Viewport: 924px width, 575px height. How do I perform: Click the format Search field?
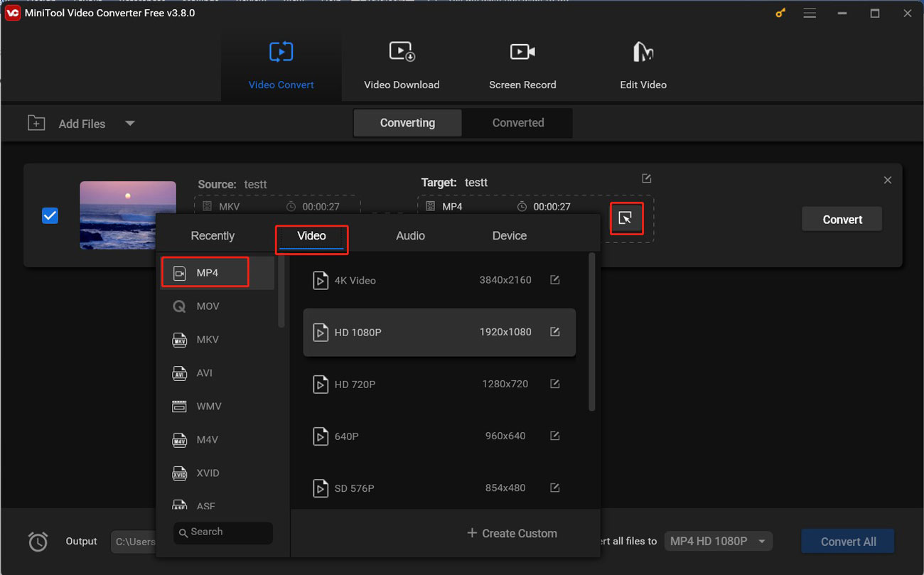[x=223, y=532]
